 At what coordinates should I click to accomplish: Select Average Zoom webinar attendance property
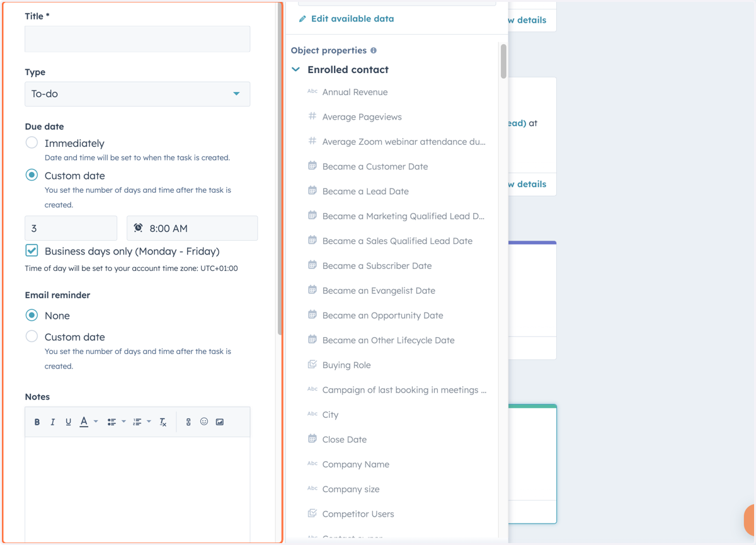point(404,142)
